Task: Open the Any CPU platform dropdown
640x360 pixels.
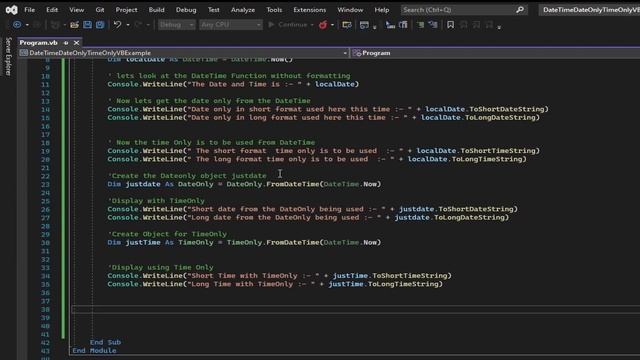Action: [231, 25]
